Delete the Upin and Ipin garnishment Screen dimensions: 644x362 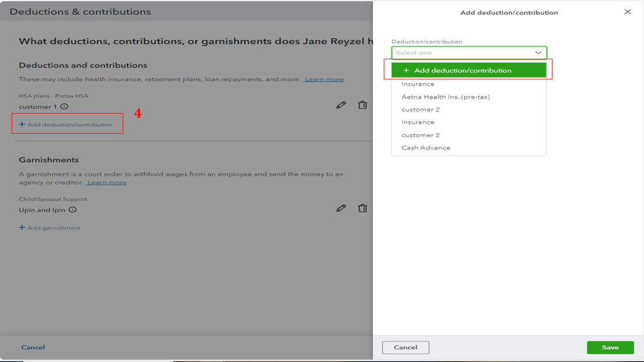coord(363,208)
